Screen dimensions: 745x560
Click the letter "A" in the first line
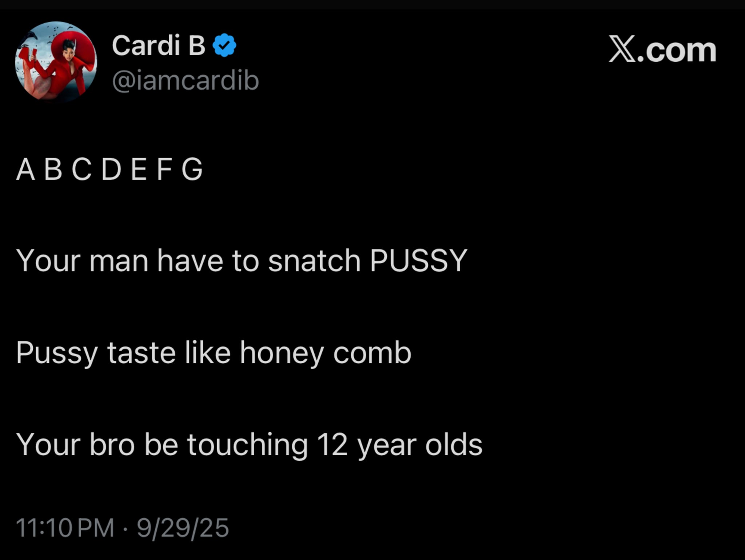coord(25,169)
